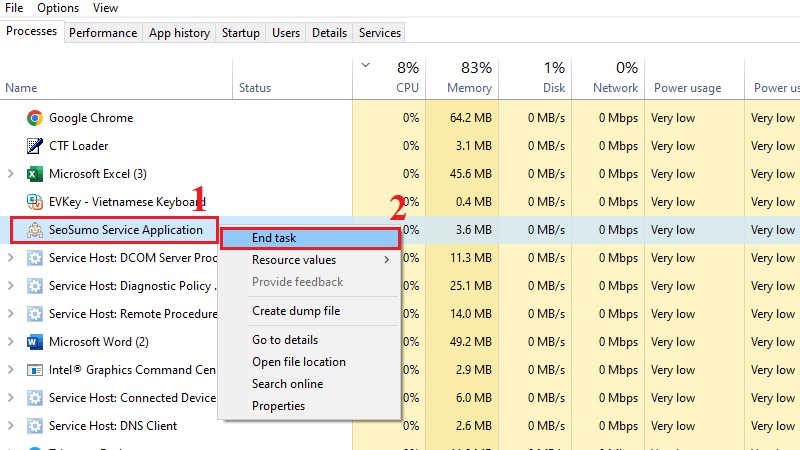Click Google Chrome memory value 64.2 MB
This screenshot has height=450, width=800.
coord(470,118)
